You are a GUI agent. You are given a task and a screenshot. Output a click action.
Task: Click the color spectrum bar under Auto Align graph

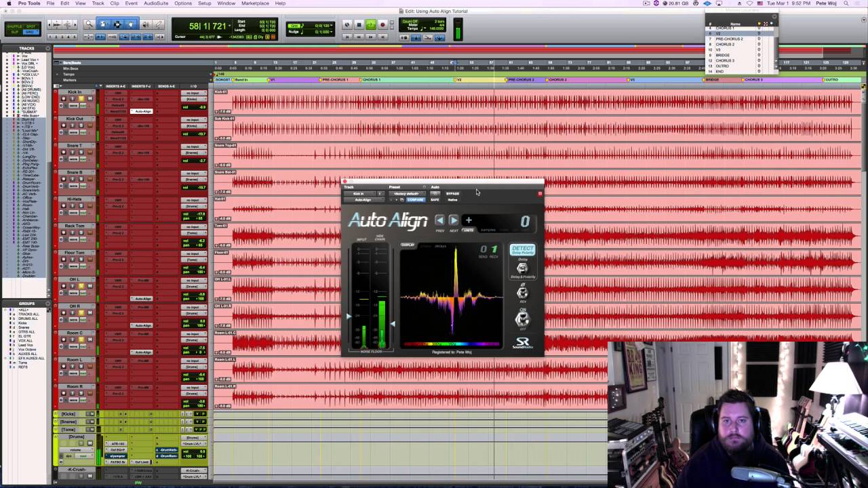(x=452, y=344)
